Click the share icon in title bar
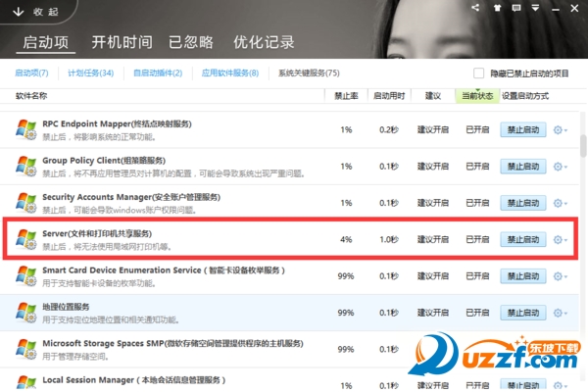Image resolution: width=588 pixels, height=392 pixels. (475, 8)
